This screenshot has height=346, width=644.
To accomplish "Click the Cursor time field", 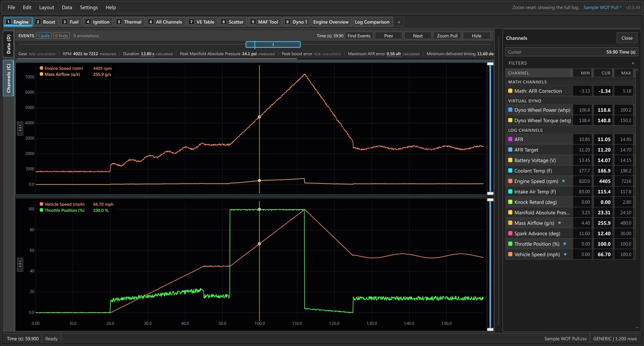I will pyautogui.click(x=572, y=52).
